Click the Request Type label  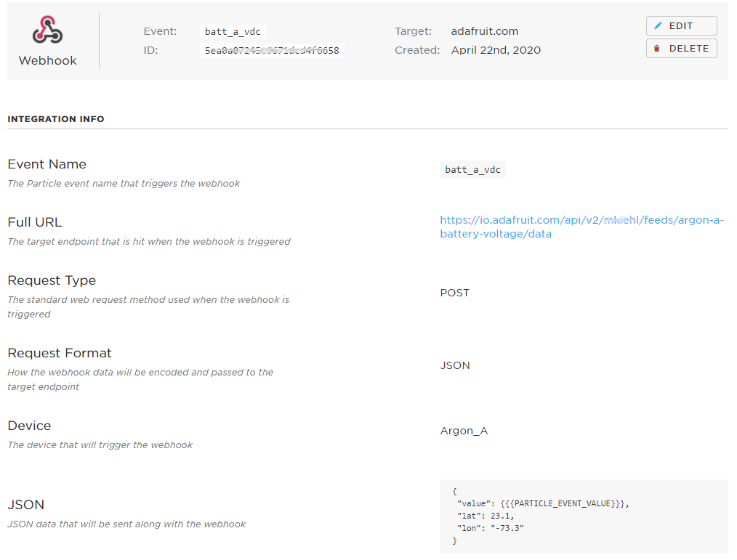point(52,280)
